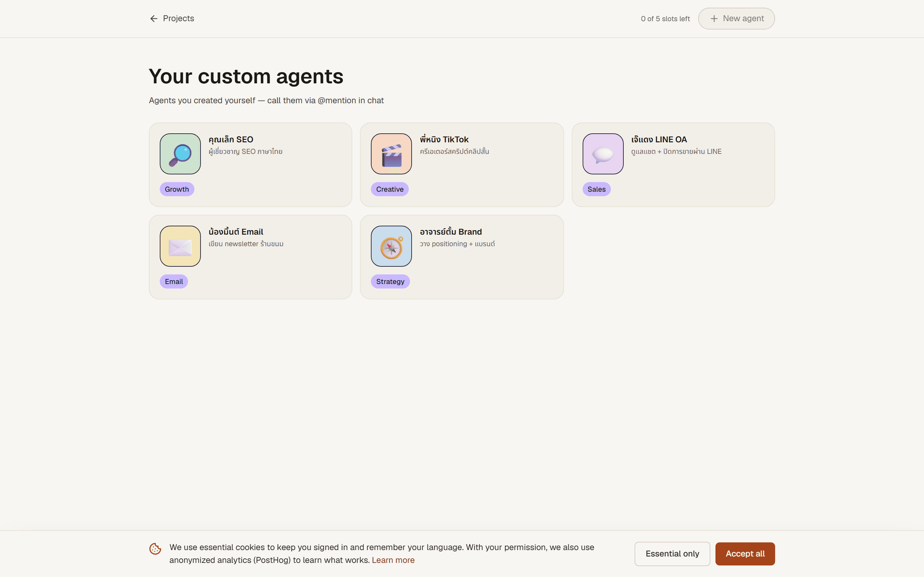Click the speech bubble LINE OA icon
924x577 pixels.
click(603, 154)
